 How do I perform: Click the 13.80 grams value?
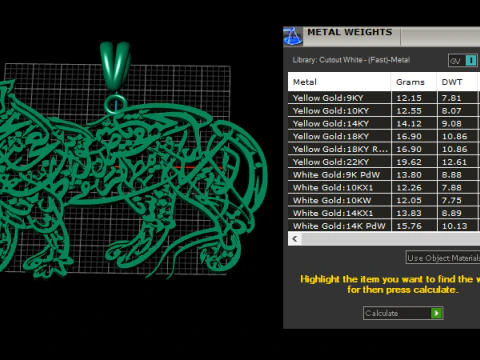[x=409, y=175]
